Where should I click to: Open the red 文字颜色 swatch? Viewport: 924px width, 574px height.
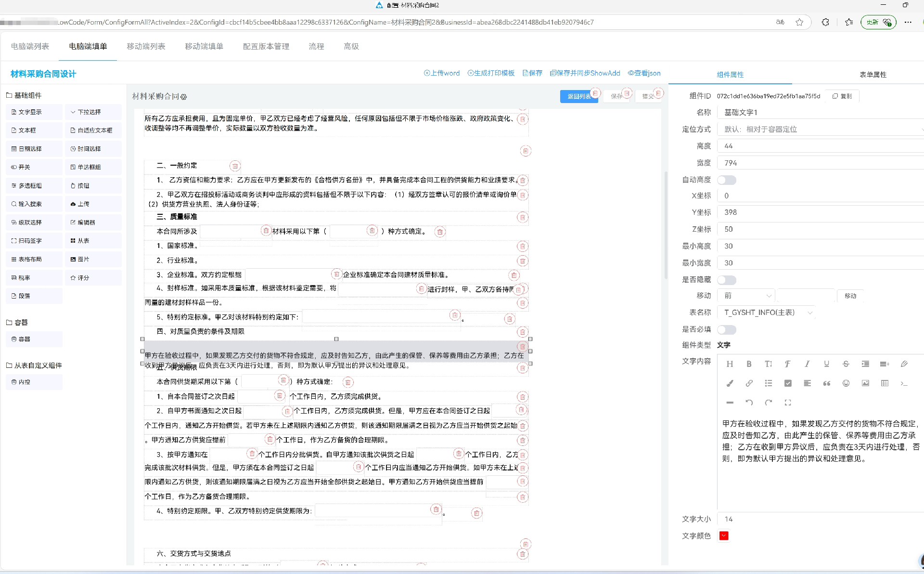click(x=724, y=536)
